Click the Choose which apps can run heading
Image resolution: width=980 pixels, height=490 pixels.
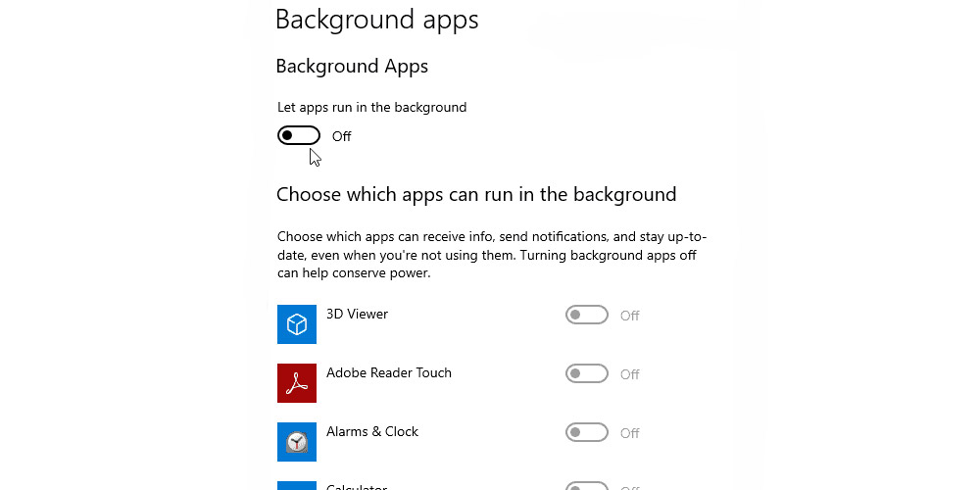476,194
